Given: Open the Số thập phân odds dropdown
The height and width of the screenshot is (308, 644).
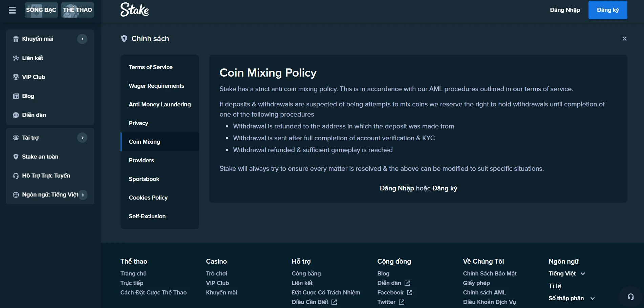Looking at the screenshot, I should point(572,298).
